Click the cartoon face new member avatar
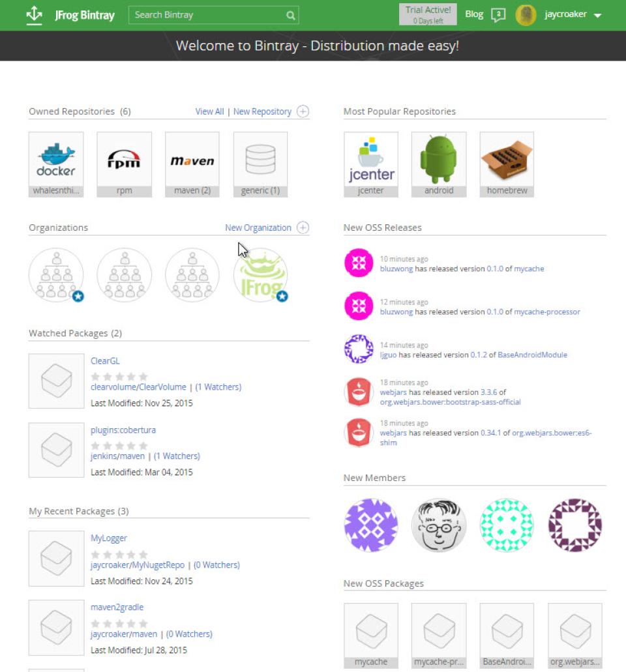 (x=439, y=525)
